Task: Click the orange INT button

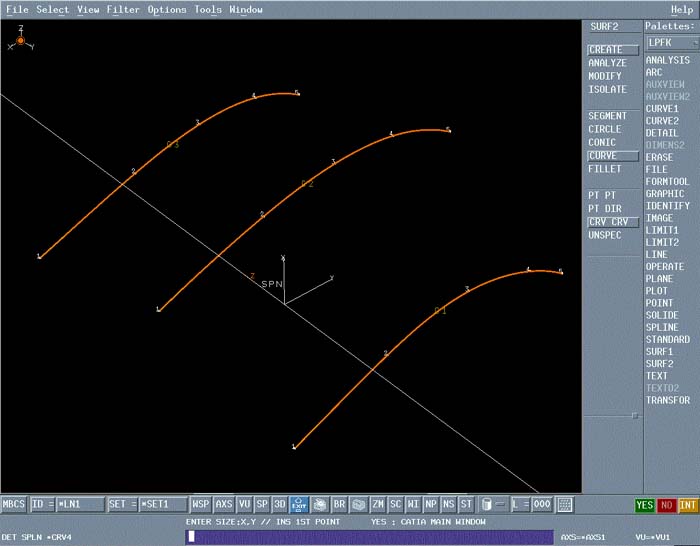Action: point(688,505)
